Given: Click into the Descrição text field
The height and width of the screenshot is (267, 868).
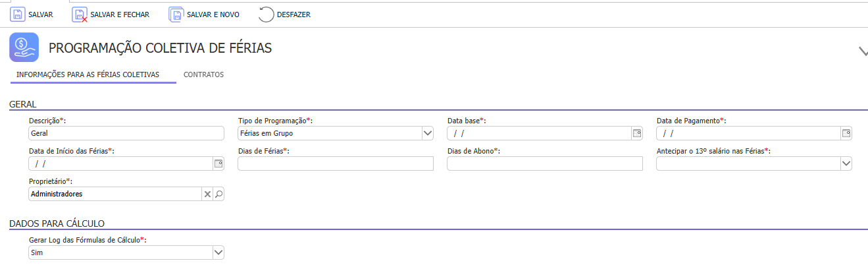Looking at the screenshot, I should pos(125,133).
